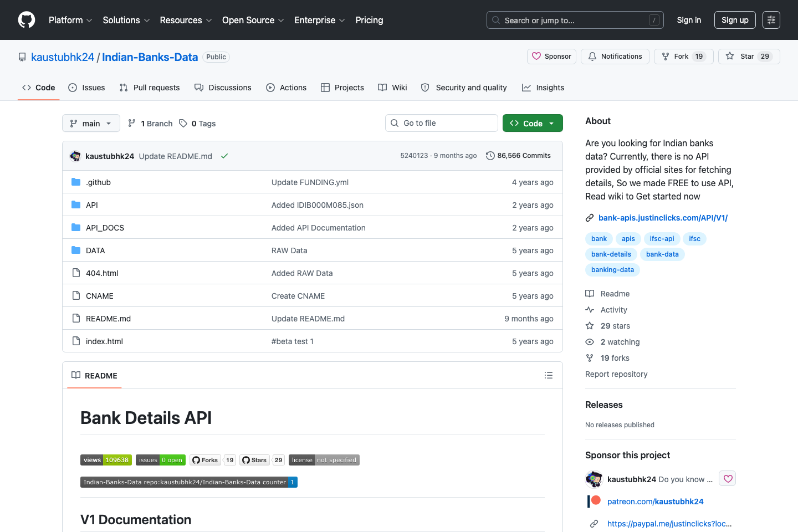Star the repository
Image resolution: width=798 pixels, height=532 pixels.
(x=749, y=56)
